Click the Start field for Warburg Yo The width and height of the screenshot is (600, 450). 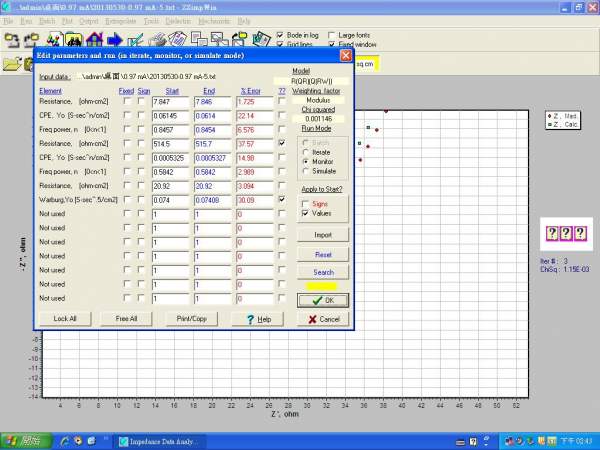pos(170,199)
